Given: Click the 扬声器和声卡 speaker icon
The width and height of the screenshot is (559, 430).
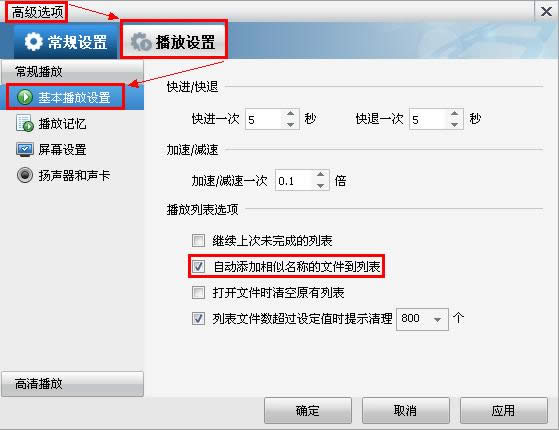Looking at the screenshot, I should (x=25, y=175).
